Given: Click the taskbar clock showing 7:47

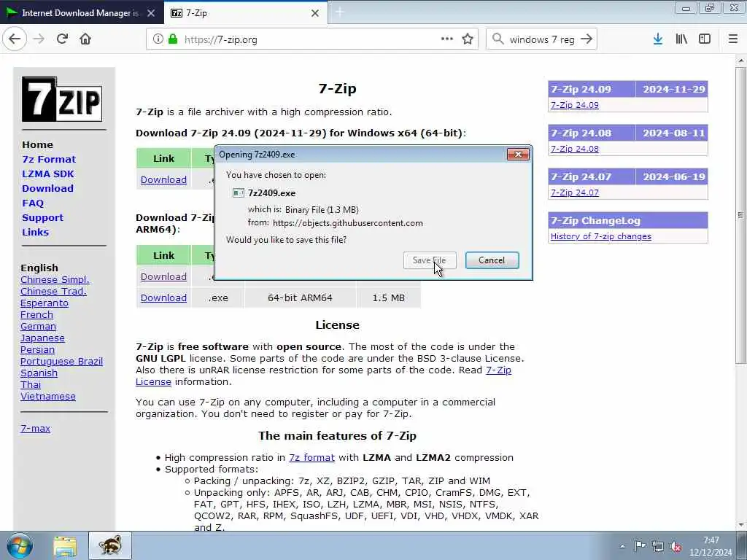Looking at the screenshot, I should click(711, 546).
